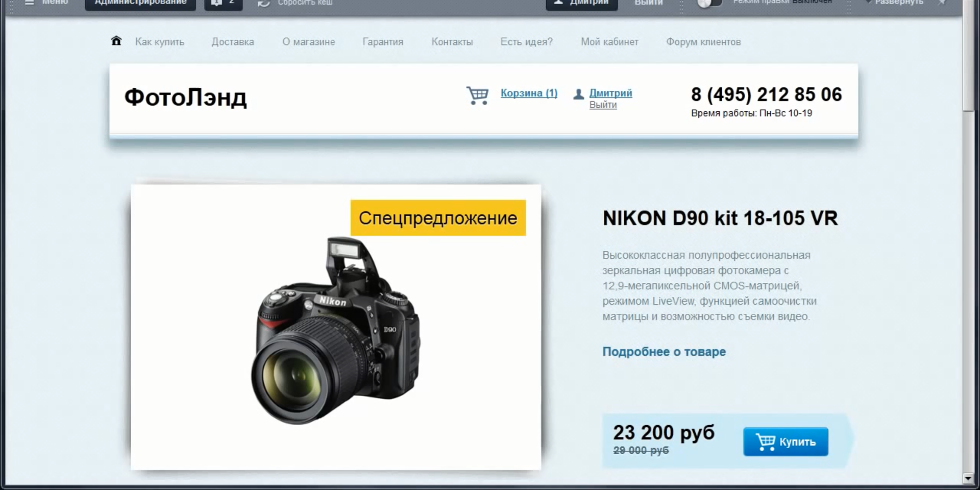The width and height of the screenshot is (980, 490).
Task: Go to Контакты page
Action: 452,42
